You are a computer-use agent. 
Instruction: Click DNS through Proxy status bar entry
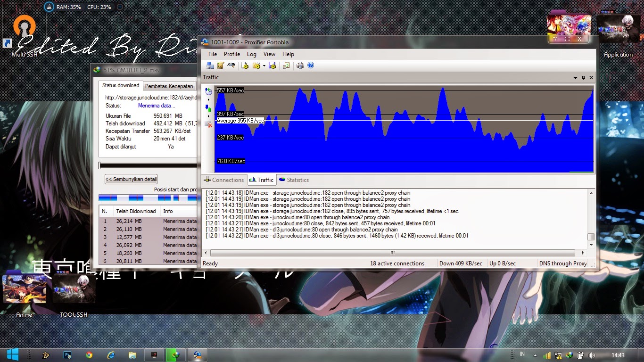562,263
